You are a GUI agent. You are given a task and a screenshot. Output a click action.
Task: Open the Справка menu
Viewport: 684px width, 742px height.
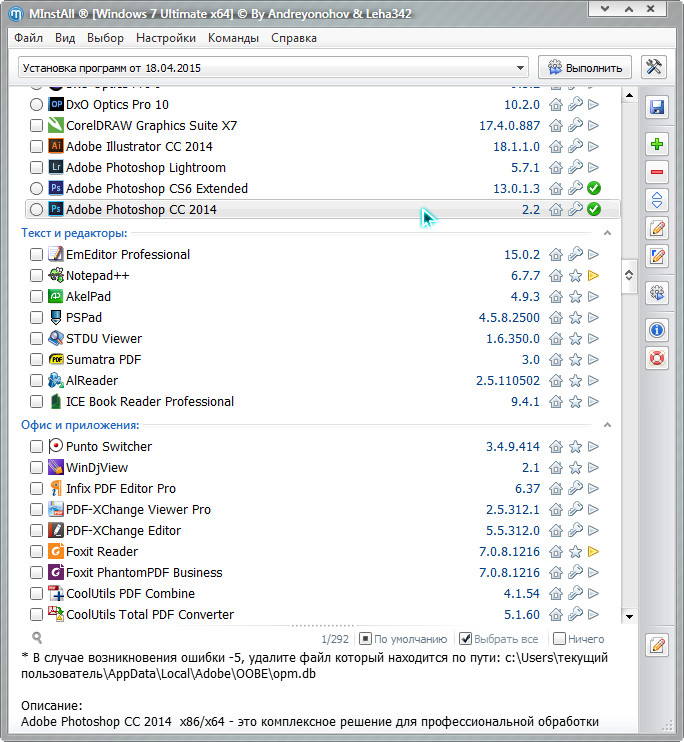point(293,38)
